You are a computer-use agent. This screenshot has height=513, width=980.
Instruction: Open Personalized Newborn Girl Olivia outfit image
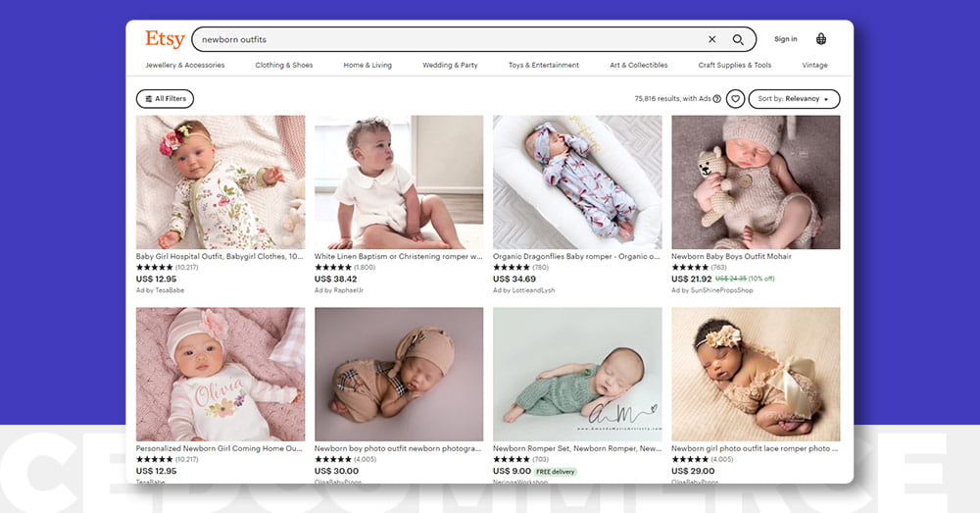tap(220, 374)
